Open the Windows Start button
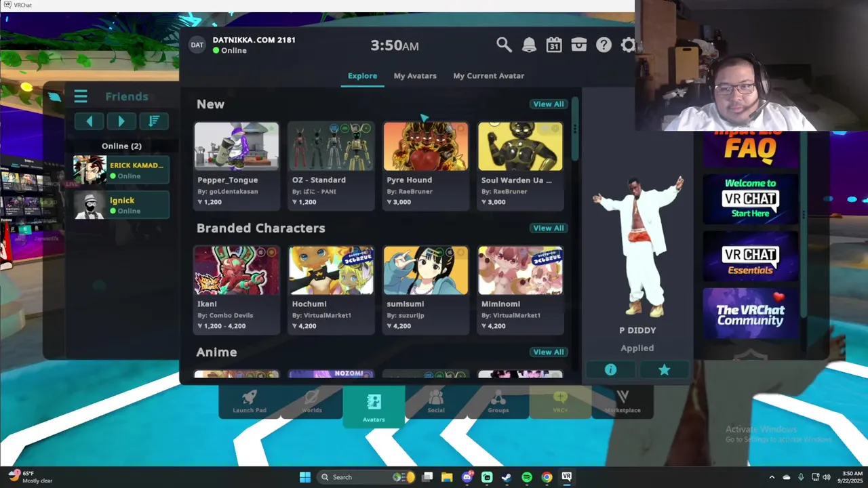The image size is (868, 488). (305, 477)
